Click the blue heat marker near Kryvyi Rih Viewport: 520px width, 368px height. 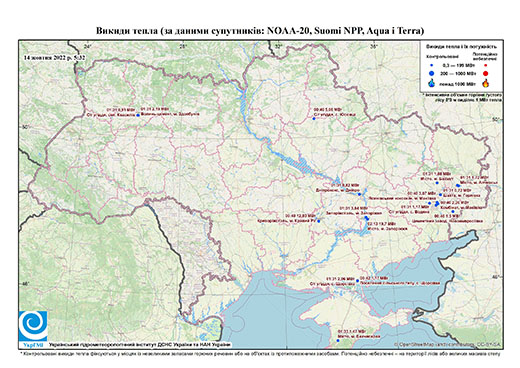click(319, 221)
